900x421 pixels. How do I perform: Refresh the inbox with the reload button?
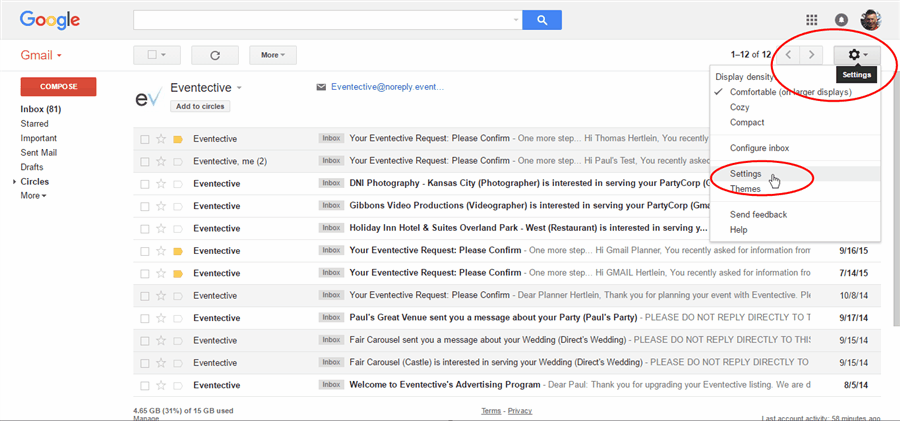point(215,55)
